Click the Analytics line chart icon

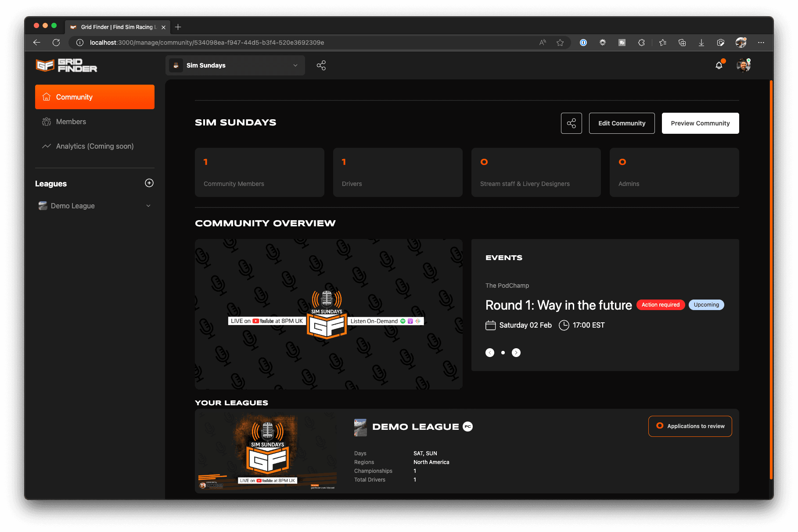point(46,146)
